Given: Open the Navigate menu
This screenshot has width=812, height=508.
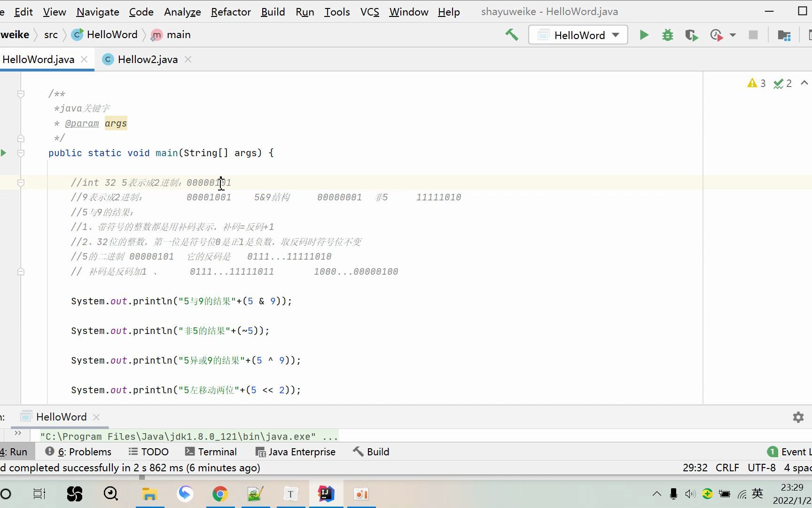Looking at the screenshot, I should point(98,12).
